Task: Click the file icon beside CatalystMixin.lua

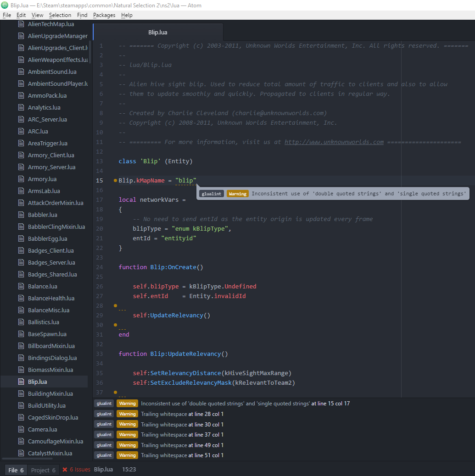Action: click(x=21, y=453)
